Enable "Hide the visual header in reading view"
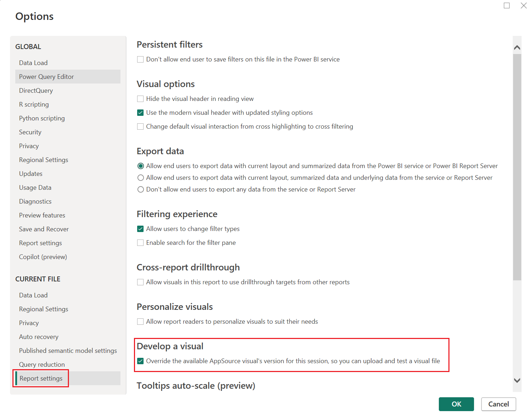 pyautogui.click(x=140, y=99)
